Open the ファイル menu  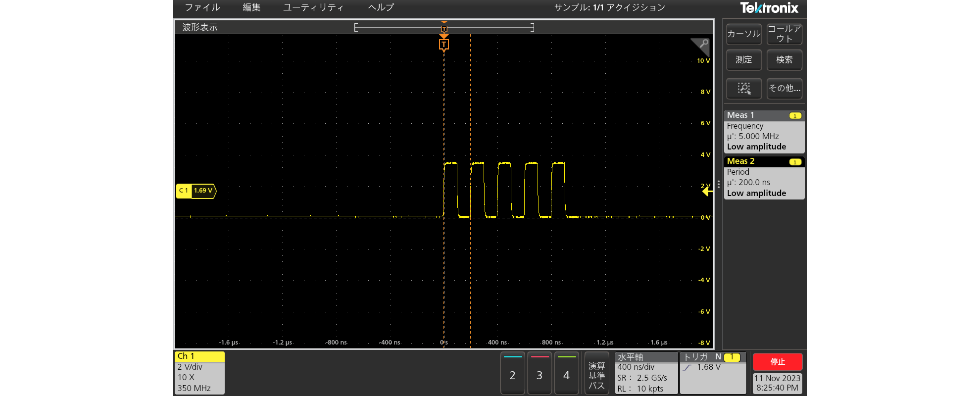point(202,7)
